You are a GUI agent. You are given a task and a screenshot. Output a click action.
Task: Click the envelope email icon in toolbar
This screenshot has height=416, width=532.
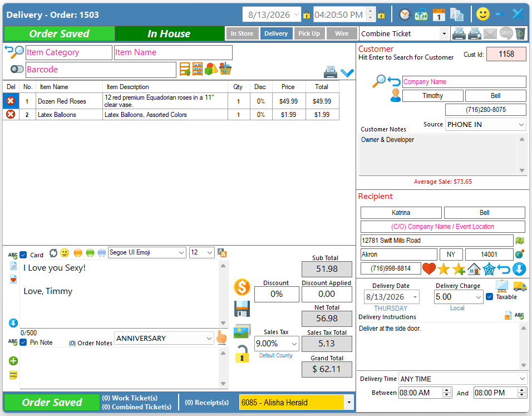[x=490, y=33]
